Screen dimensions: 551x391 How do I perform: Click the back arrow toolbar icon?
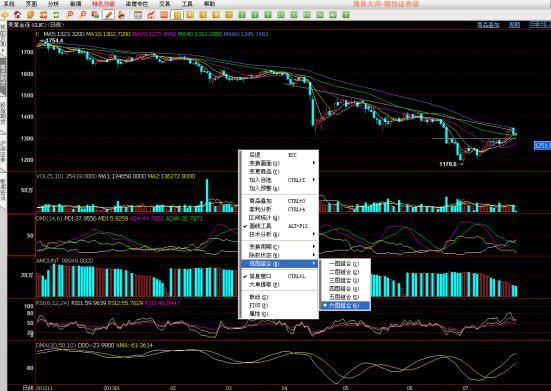5,15
